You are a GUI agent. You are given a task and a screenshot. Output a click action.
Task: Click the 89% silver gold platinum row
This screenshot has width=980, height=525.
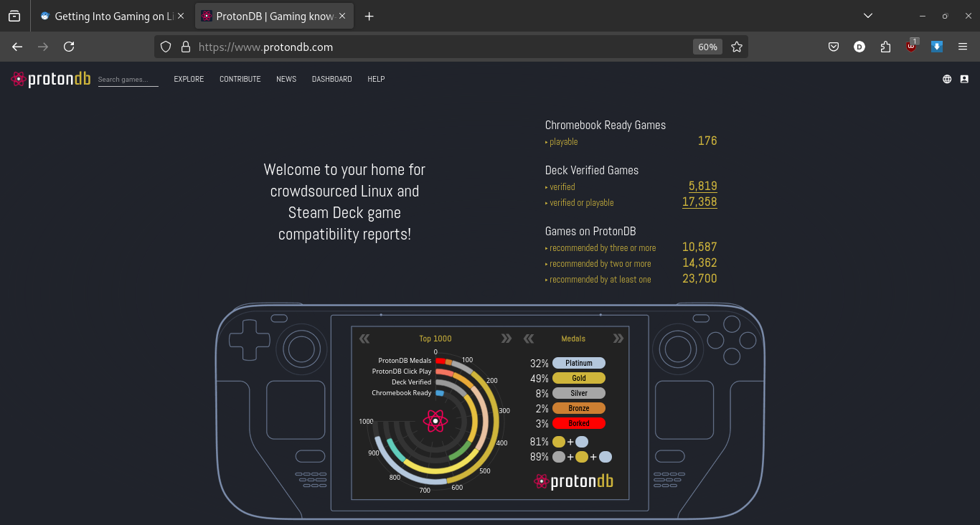pos(570,457)
